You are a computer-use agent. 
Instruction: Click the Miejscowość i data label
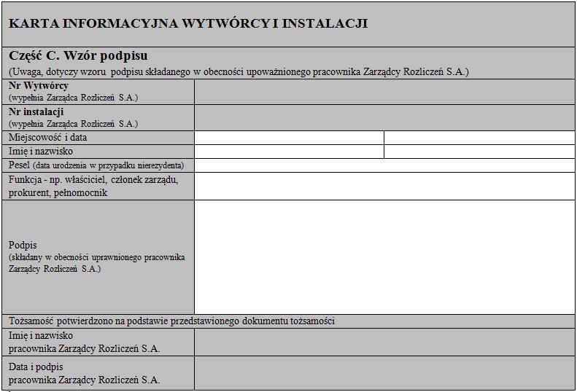point(48,138)
